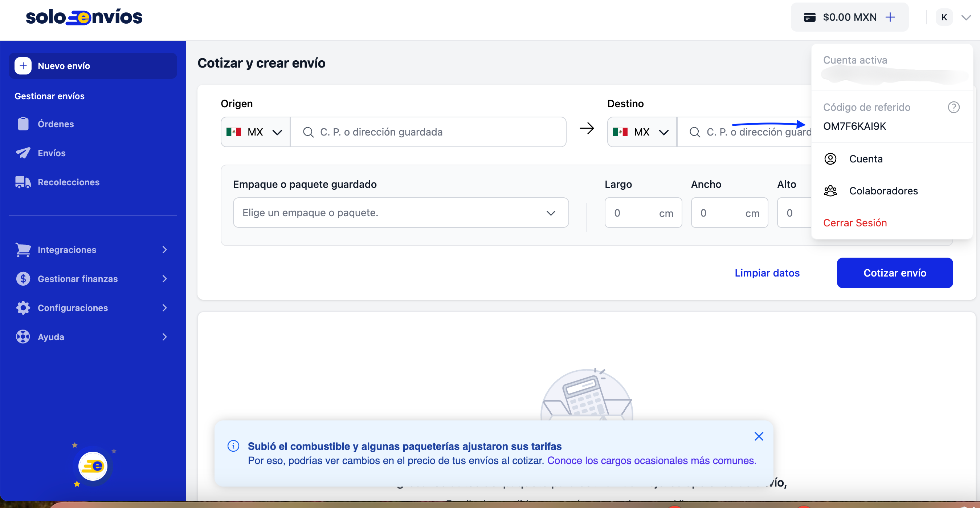The image size is (980, 508).
Task: Select Cuenta in the account menu
Action: pyautogui.click(x=866, y=159)
